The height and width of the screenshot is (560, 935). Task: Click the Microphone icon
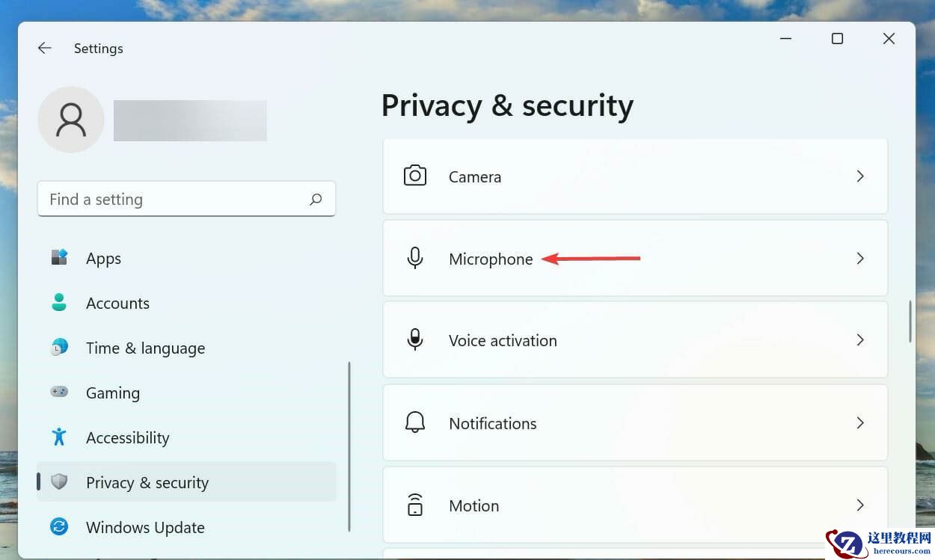coord(415,259)
